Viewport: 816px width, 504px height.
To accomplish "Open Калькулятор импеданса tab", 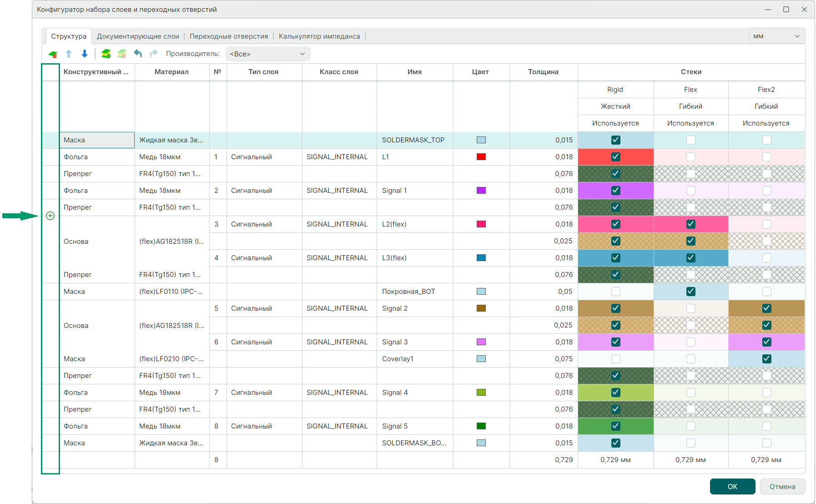I will pyautogui.click(x=319, y=36).
